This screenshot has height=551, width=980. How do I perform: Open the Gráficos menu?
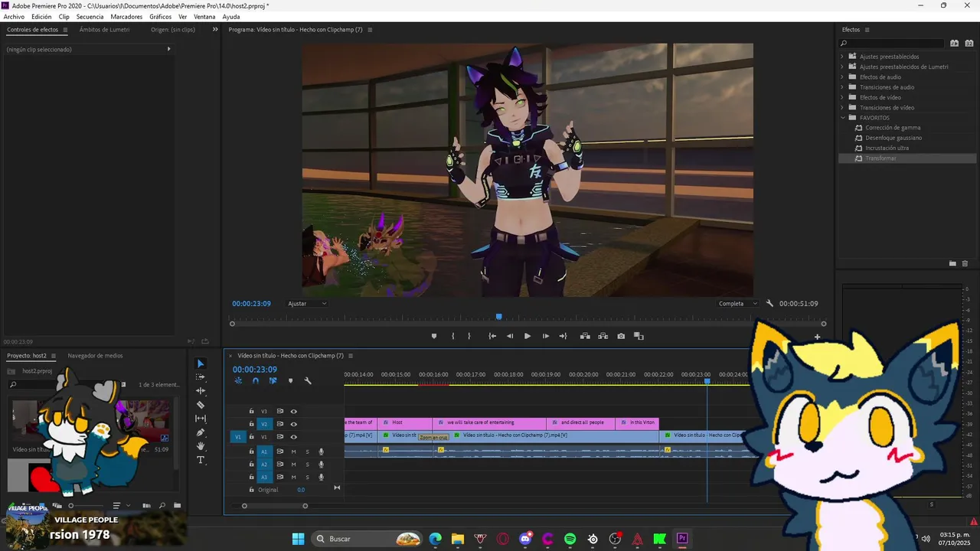click(160, 16)
